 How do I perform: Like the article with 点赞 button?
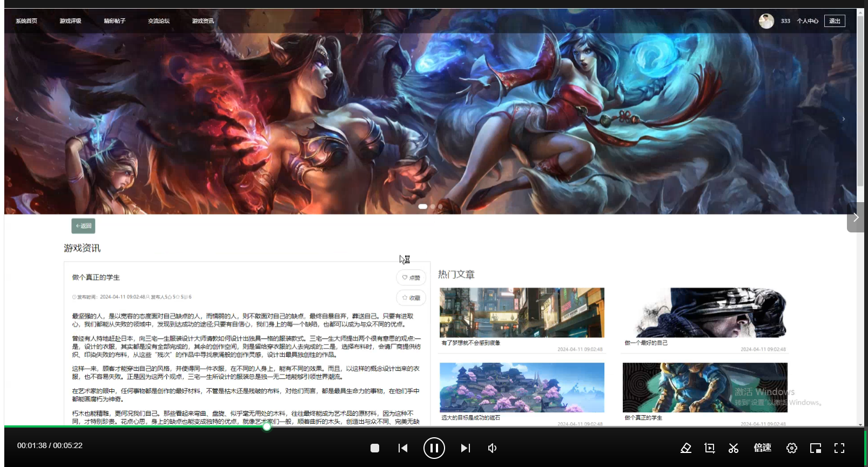411,277
